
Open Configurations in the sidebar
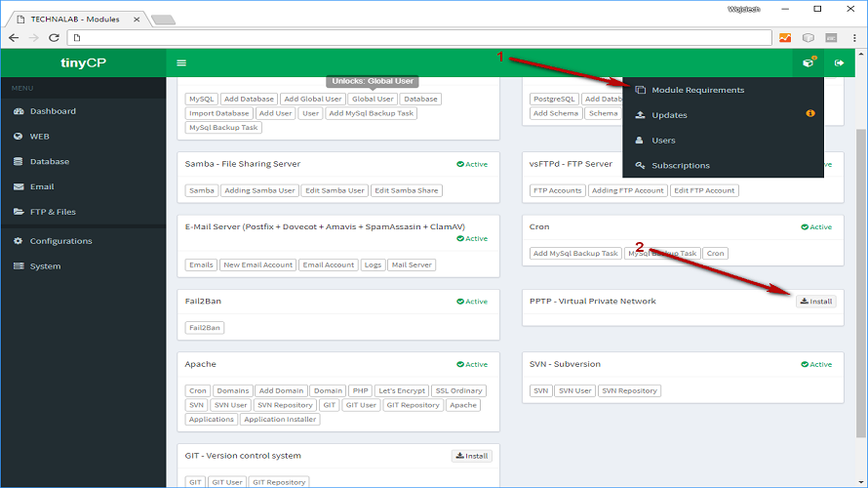60,241
